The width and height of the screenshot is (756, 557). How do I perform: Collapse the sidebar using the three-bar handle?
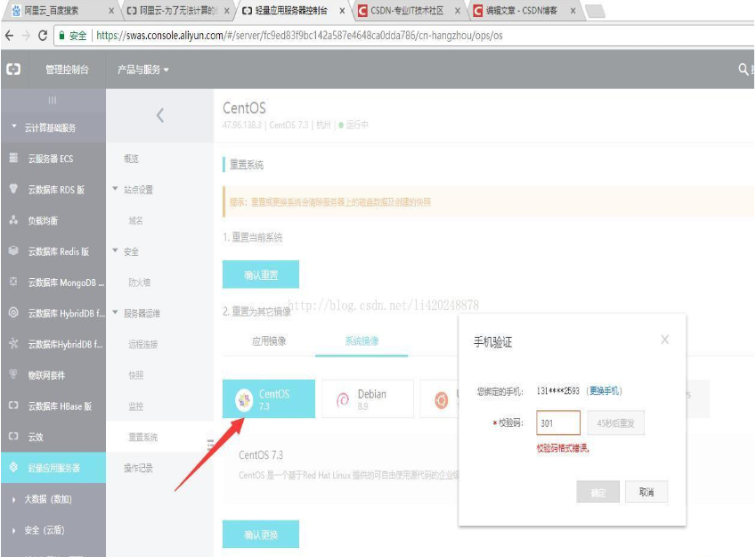pos(52,100)
